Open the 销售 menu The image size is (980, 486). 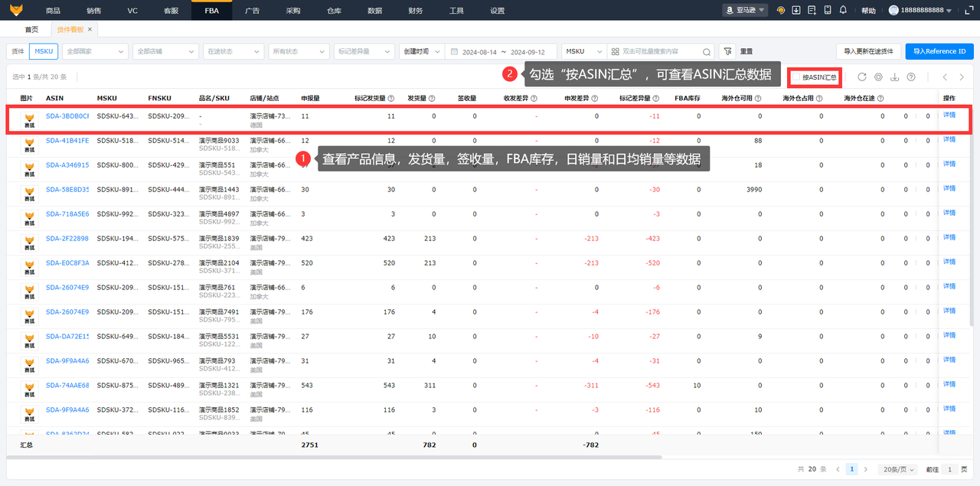pos(93,11)
